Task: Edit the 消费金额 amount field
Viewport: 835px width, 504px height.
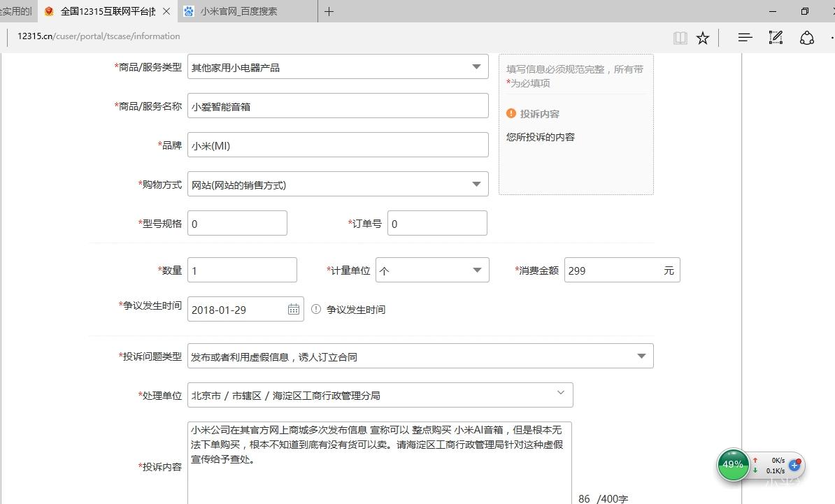Action: tap(615, 270)
